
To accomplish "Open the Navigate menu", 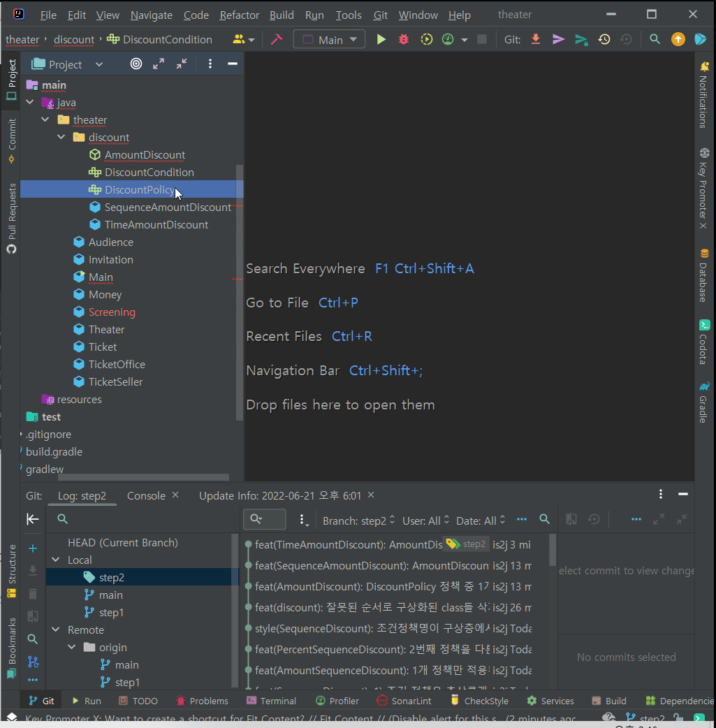I will (x=152, y=15).
